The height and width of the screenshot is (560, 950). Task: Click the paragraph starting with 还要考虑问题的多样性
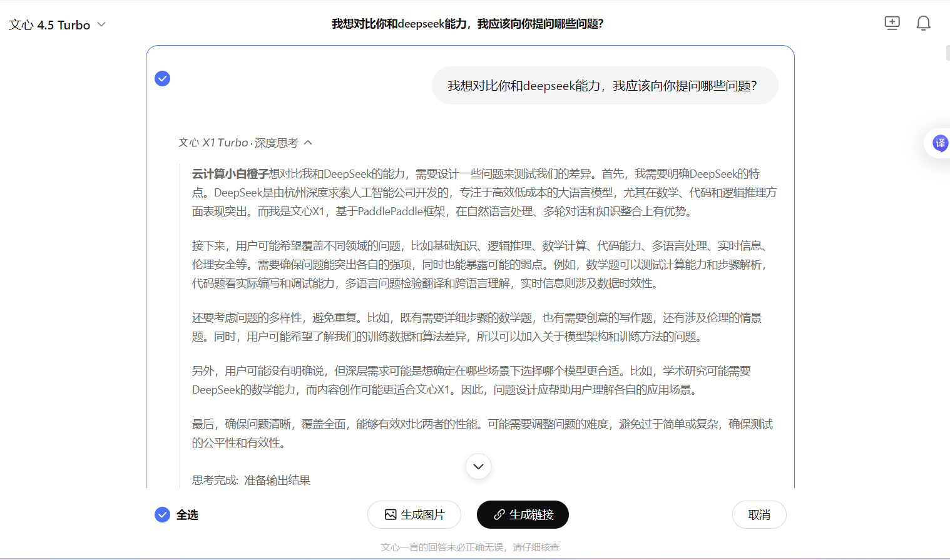[477, 327]
